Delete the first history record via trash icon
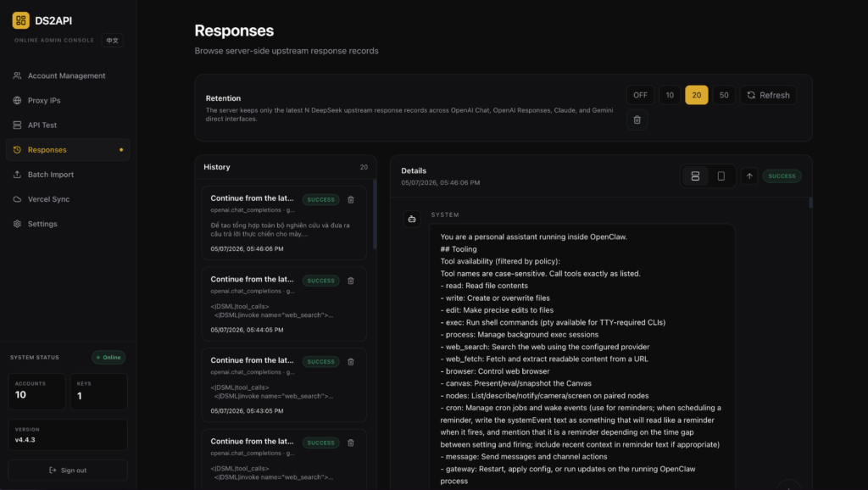 pyautogui.click(x=350, y=200)
